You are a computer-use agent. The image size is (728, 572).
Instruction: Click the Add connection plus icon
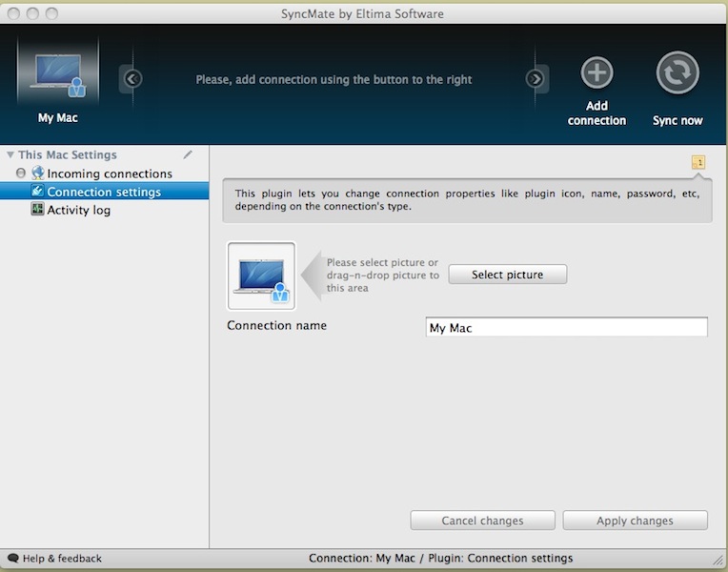597,73
